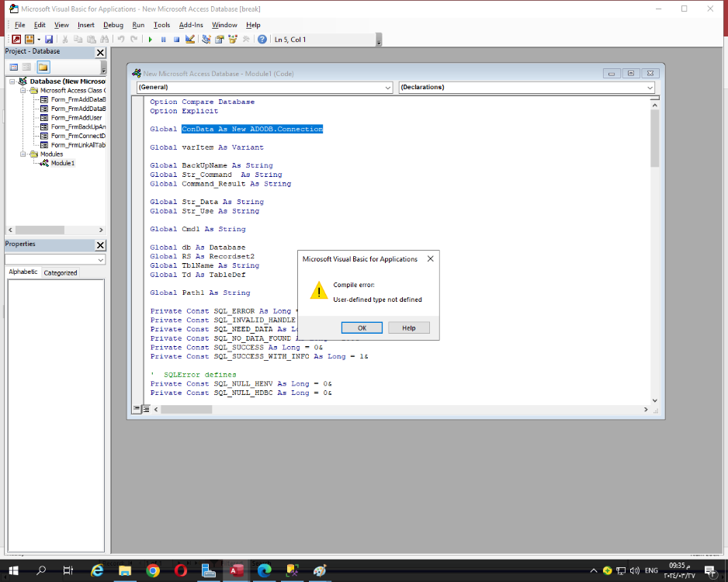This screenshot has height=582, width=728.
Task: Click View Object icon in Project panel
Action: point(27,68)
